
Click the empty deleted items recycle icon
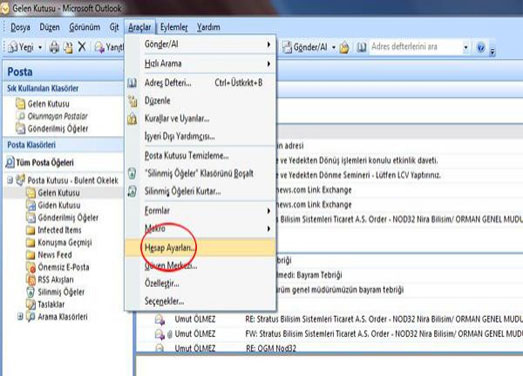pos(132,173)
